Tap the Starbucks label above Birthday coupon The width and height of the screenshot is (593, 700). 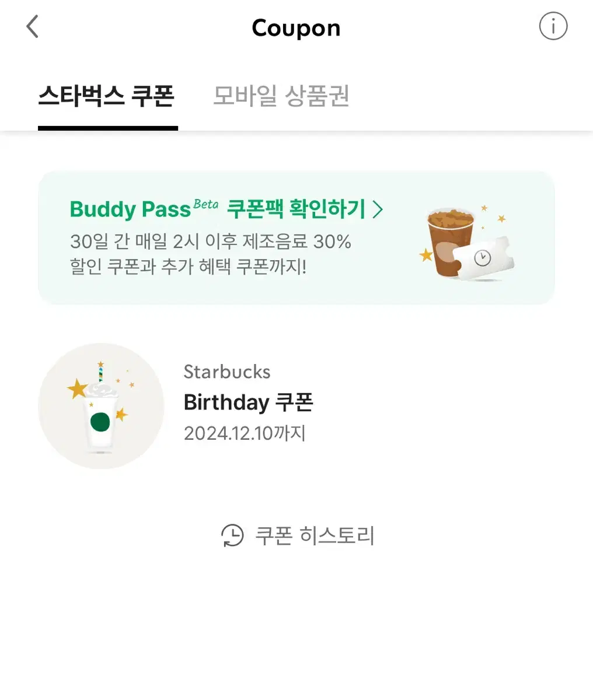click(x=227, y=372)
